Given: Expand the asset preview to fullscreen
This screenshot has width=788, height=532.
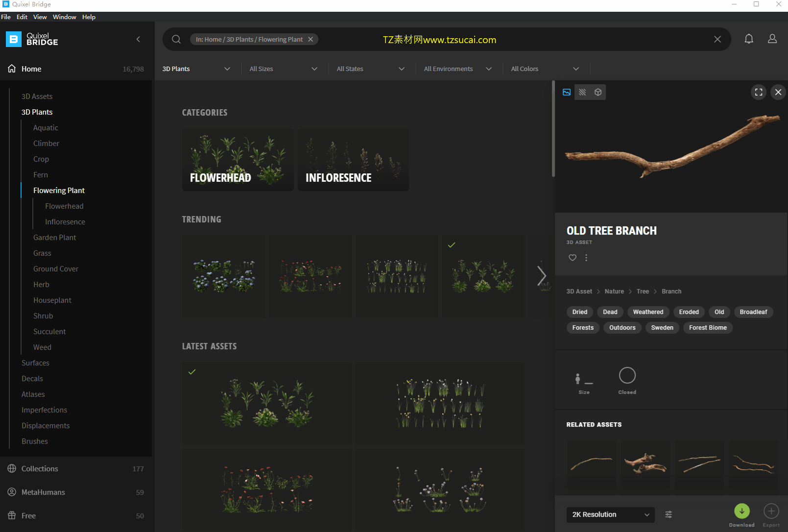Looking at the screenshot, I should pyautogui.click(x=759, y=92).
